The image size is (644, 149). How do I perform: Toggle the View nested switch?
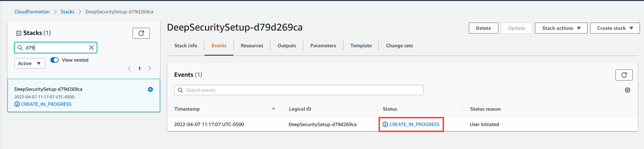point(54,60)
